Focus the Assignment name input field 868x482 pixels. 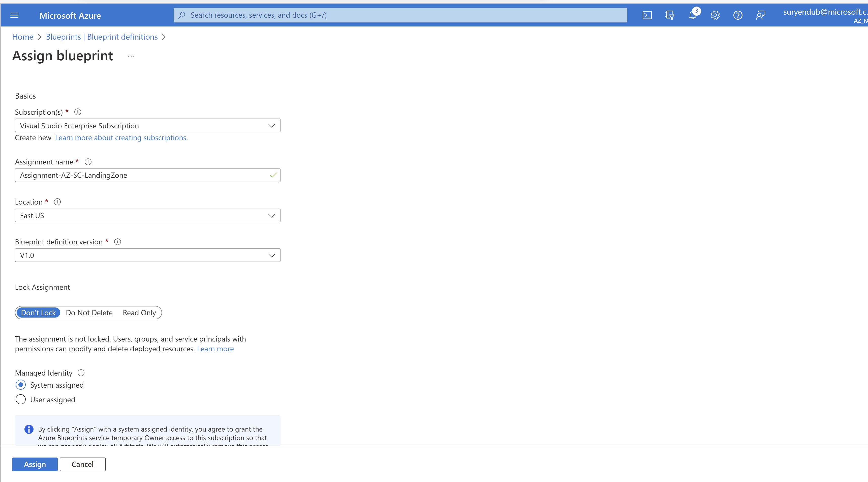pos(148,175)
